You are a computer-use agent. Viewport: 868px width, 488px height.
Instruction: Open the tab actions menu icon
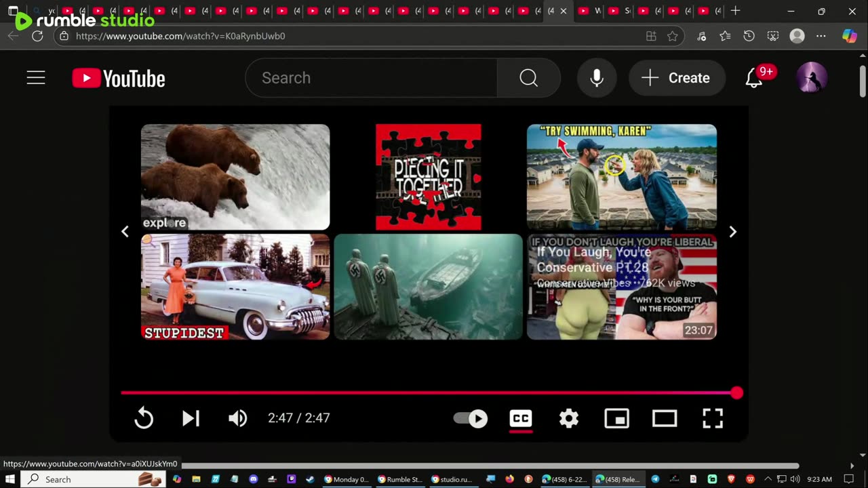click(x=13, y=11)
